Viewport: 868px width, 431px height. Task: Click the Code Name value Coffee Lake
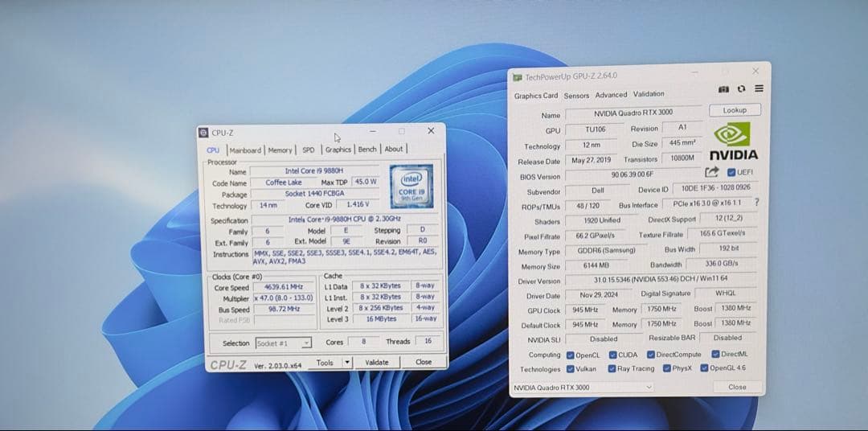click(x=284, y=183)
